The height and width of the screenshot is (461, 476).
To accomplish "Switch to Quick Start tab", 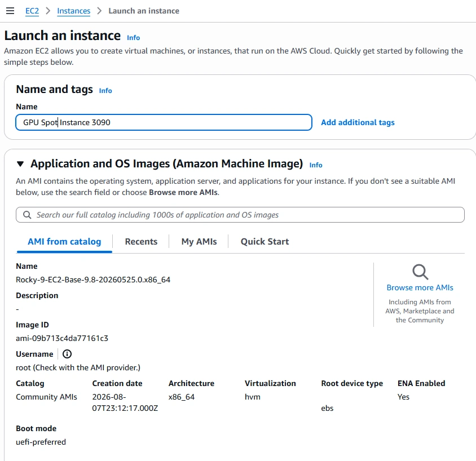I will point(265,241).
